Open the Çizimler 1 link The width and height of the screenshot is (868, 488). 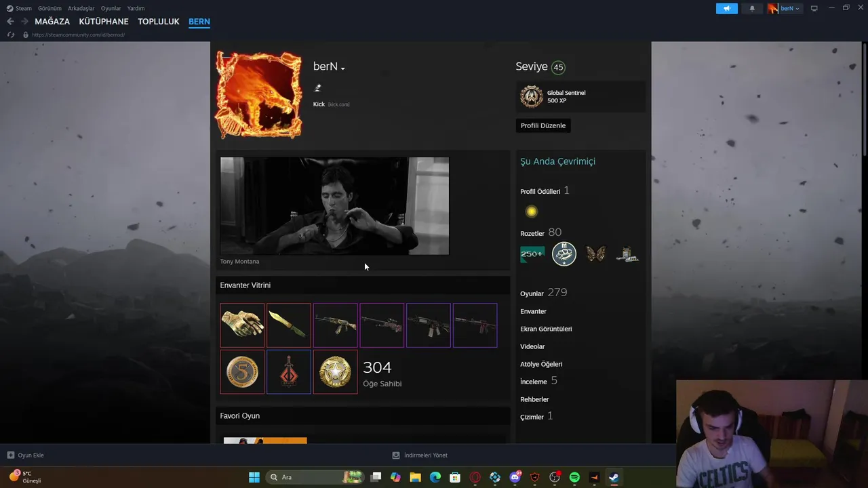536,416
